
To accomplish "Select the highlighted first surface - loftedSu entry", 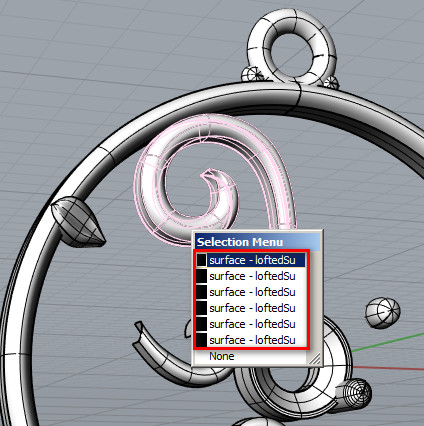I will (x=251, y=260).
